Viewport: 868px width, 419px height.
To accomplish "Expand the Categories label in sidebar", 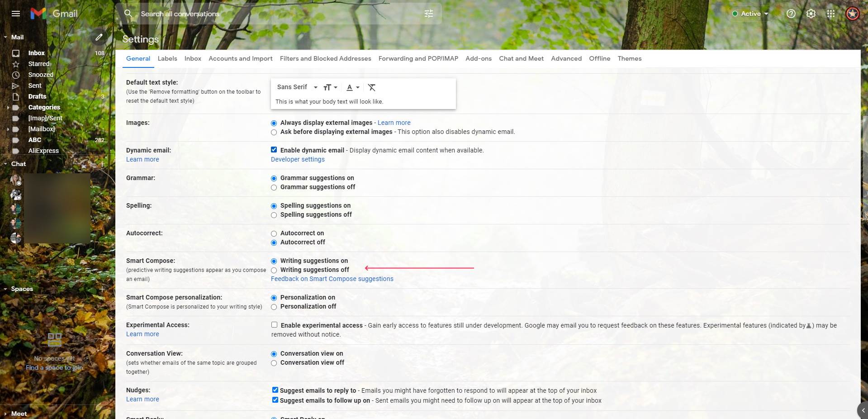I will [8, 108].
